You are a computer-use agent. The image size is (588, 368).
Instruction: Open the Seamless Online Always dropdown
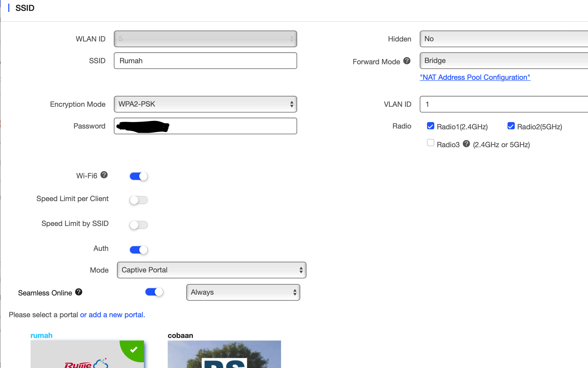243,292
